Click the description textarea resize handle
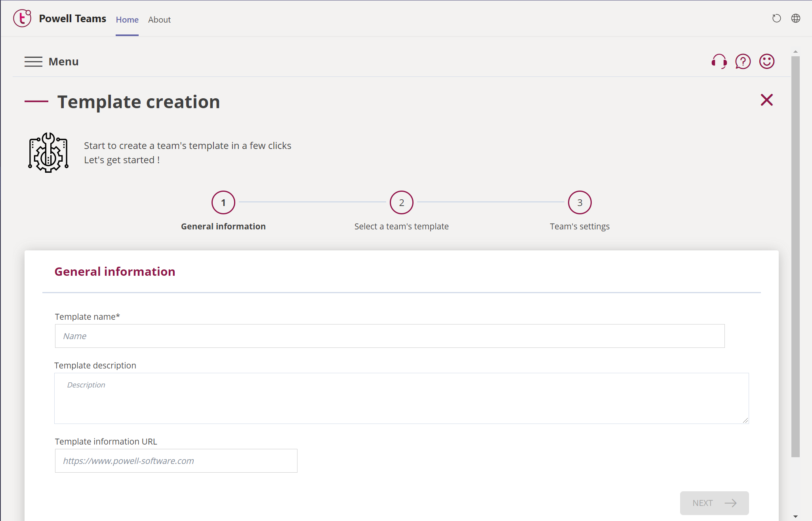 745,420
